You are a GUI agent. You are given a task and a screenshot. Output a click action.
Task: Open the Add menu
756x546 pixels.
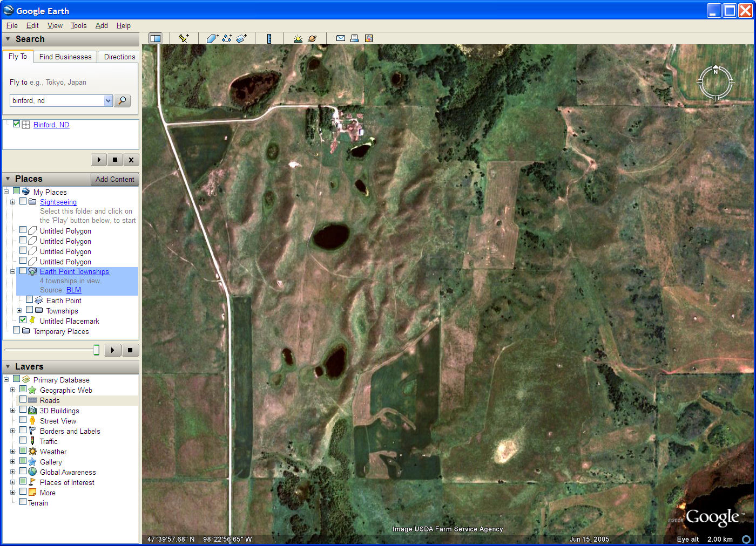point(102,25)
